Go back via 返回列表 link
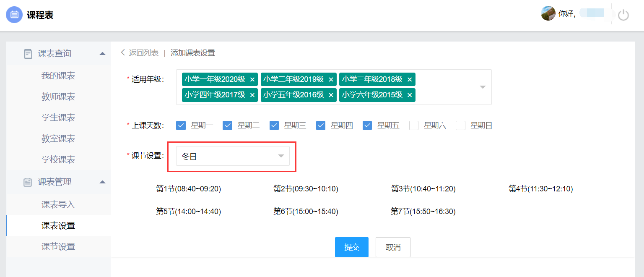 point(140,53)
